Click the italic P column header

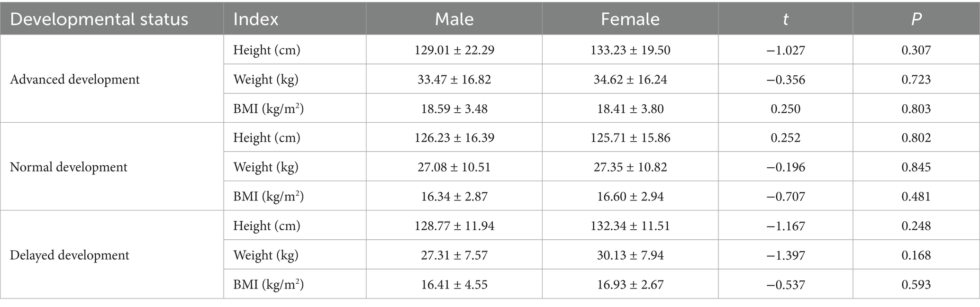(x=916, y=19)
